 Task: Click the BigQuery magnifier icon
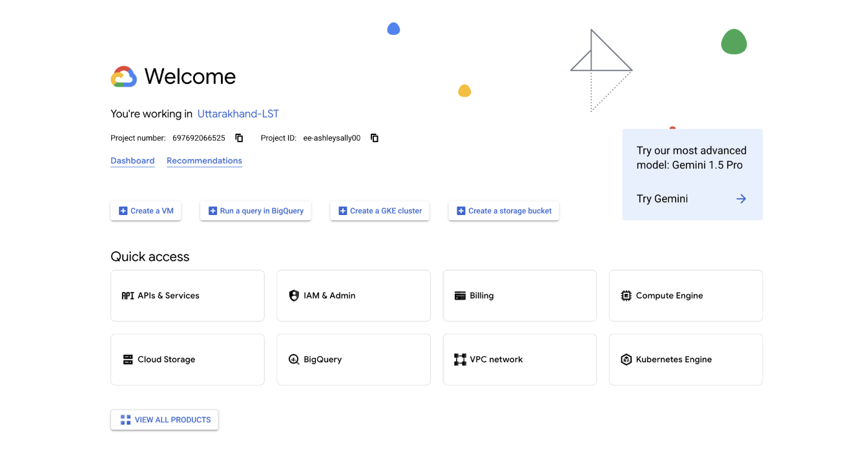(x=294, y=360)
